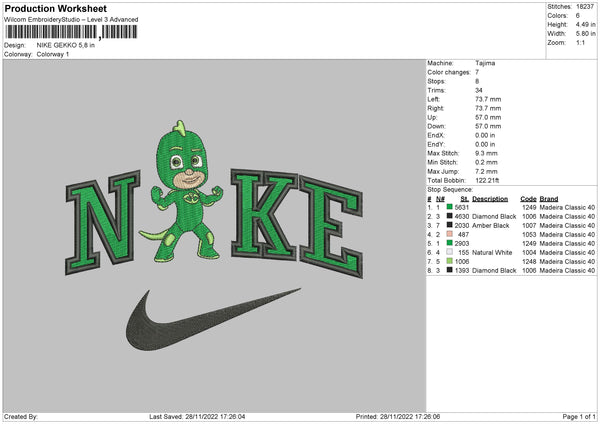The height and width of the screenshot is (424, 600).
Task: Click the 'Stop Sequence:' heading
Action: point(450,189)
